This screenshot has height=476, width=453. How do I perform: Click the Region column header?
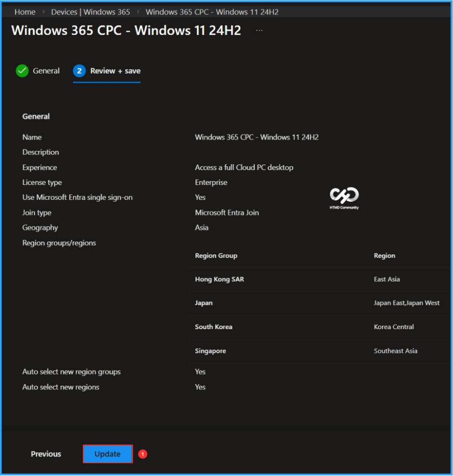click(384, 255)
